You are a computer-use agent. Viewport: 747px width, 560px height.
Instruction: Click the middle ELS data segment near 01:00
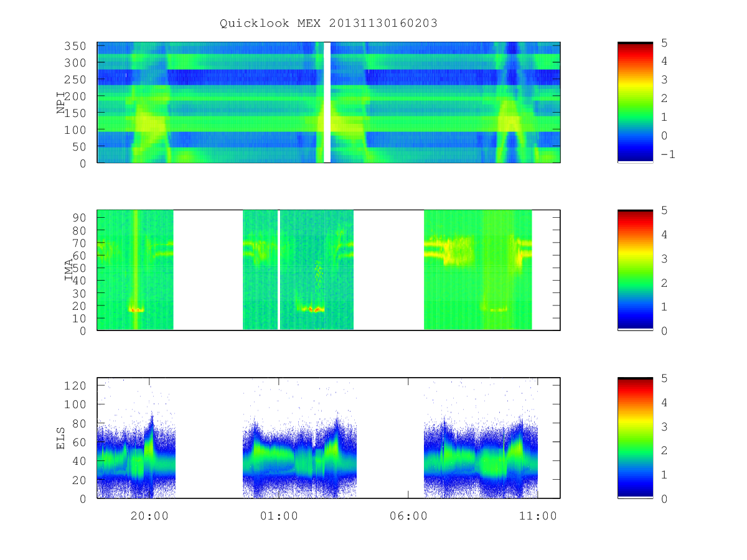pos(299,457)
